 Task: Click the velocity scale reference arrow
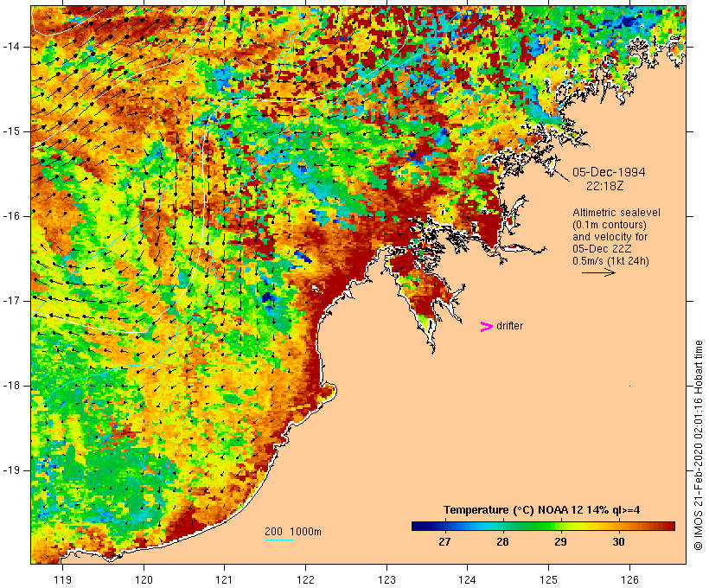598,272
